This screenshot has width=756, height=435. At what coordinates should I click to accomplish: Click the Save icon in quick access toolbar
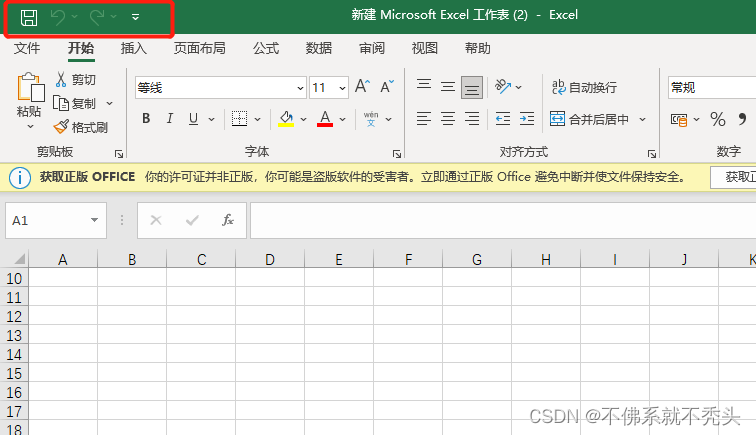[x=29, y=17]
